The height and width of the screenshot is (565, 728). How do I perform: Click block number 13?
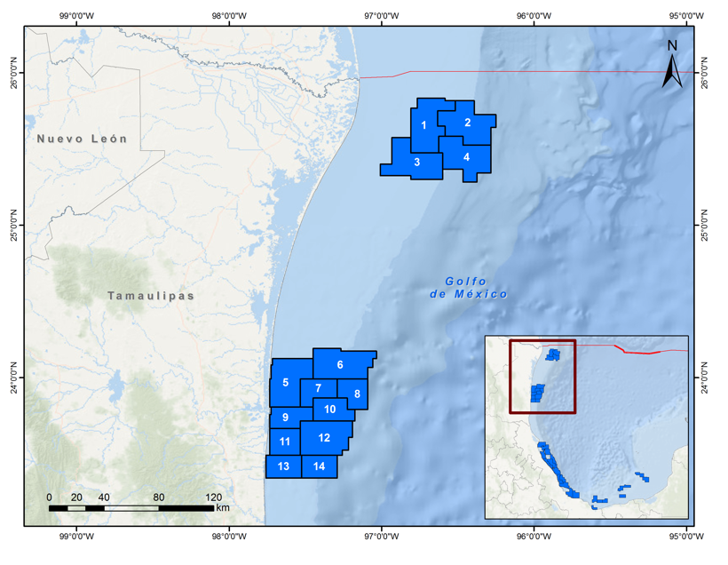click(284, 466)
